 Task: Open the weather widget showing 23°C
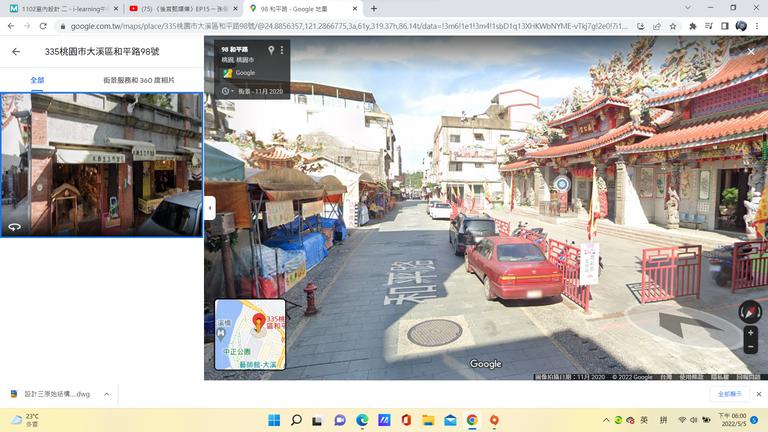pos(25,420)
